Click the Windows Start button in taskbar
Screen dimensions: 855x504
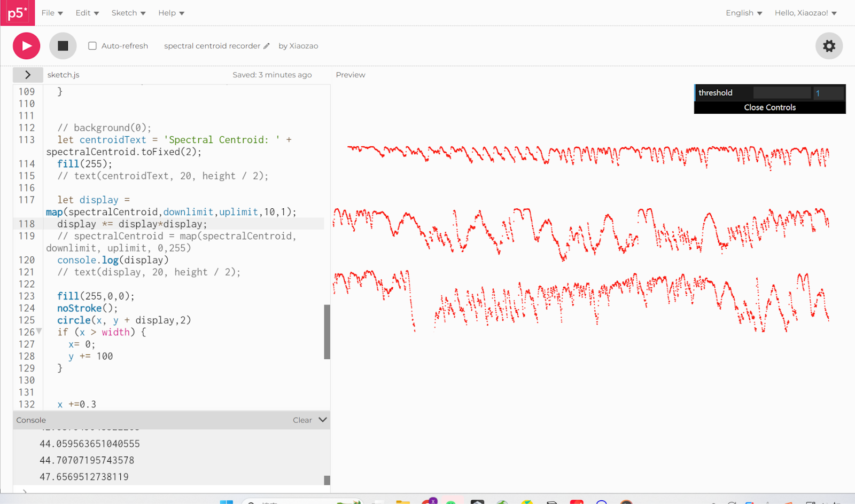coord(227,502)
